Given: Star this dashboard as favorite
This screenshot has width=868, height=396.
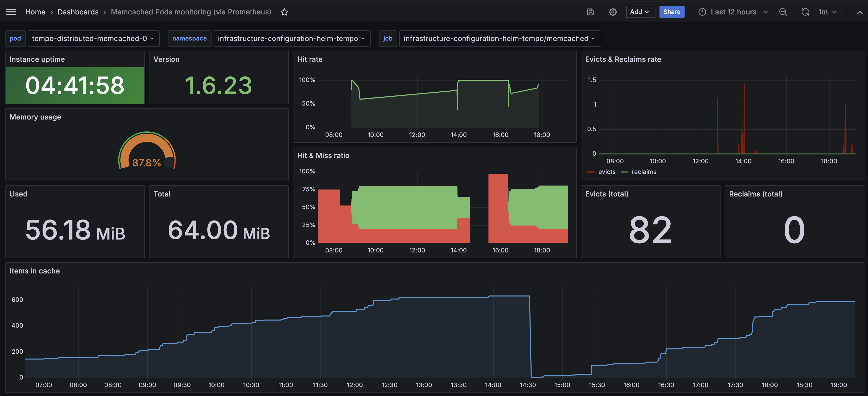Looking at the screenshot, I should coord(284,12).
